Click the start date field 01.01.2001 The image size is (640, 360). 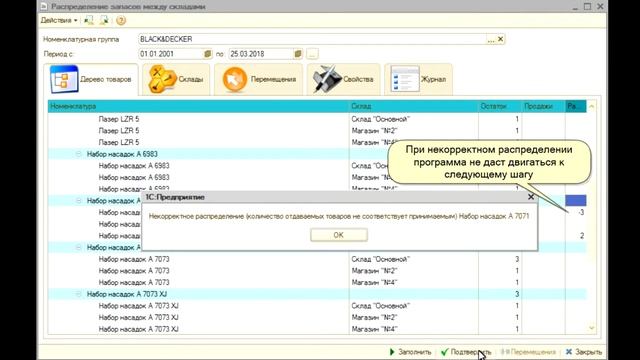coord(171,54)
